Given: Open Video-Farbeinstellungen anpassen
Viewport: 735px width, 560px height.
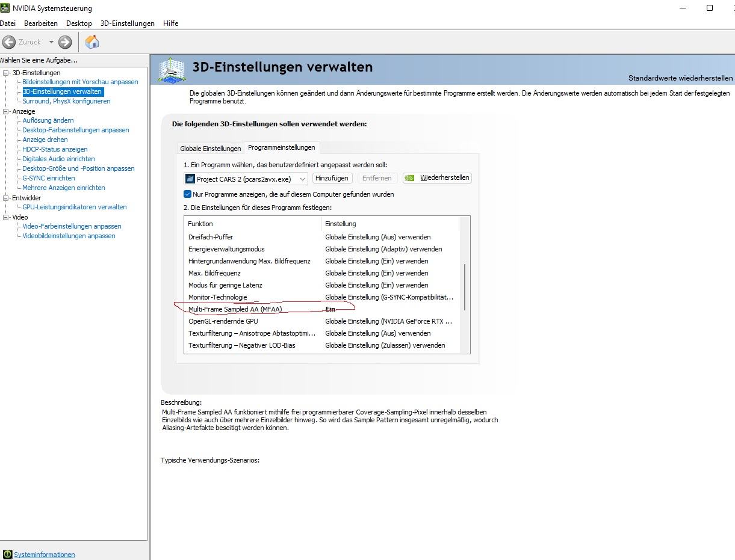Looking at the screenshot, I should coord(72,226).
